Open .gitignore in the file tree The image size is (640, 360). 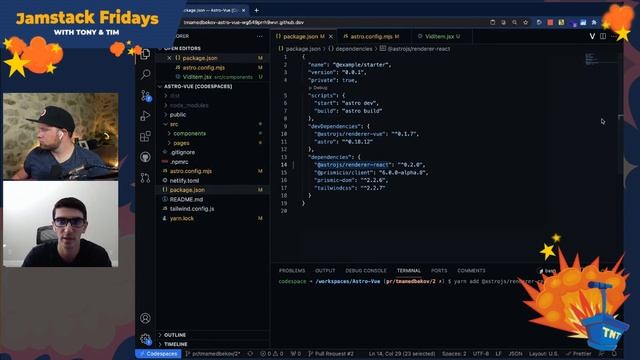182,152
